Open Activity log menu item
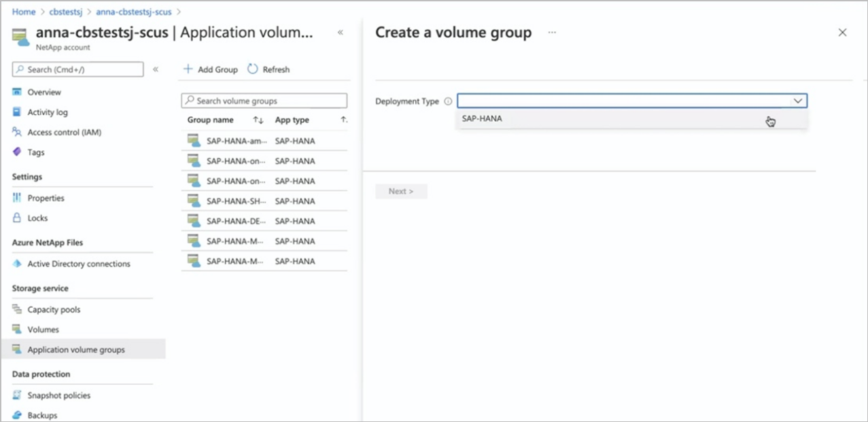The height and width of the screenshot is (422, 868). (48, 112)
